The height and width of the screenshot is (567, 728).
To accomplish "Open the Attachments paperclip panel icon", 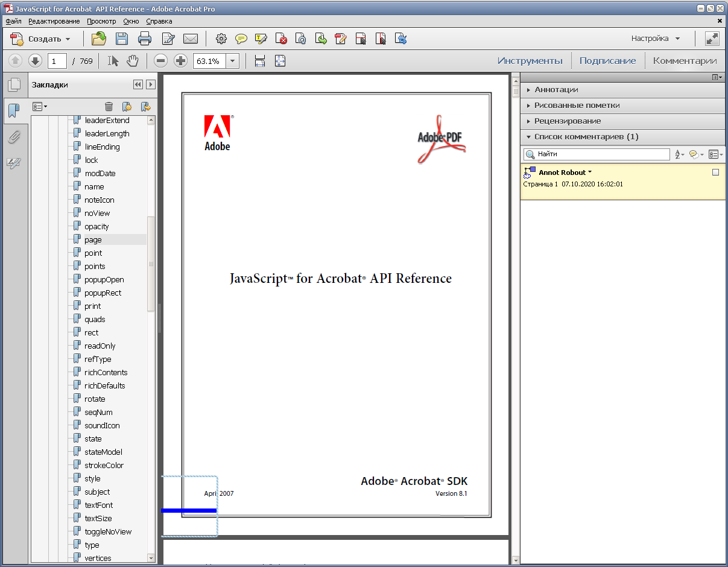I will 14,138.
